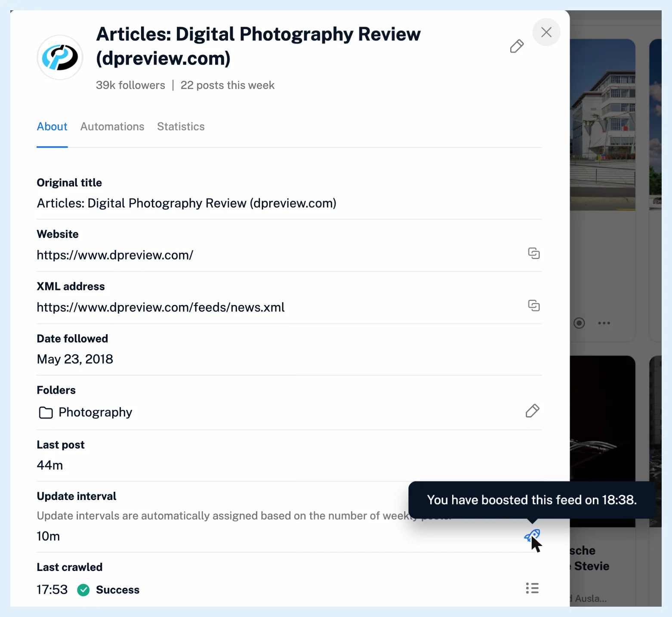The height and width of the screenshot is (617, 672).
Task: Edit the Photography folder assignment
Action: tap(532, 411)
